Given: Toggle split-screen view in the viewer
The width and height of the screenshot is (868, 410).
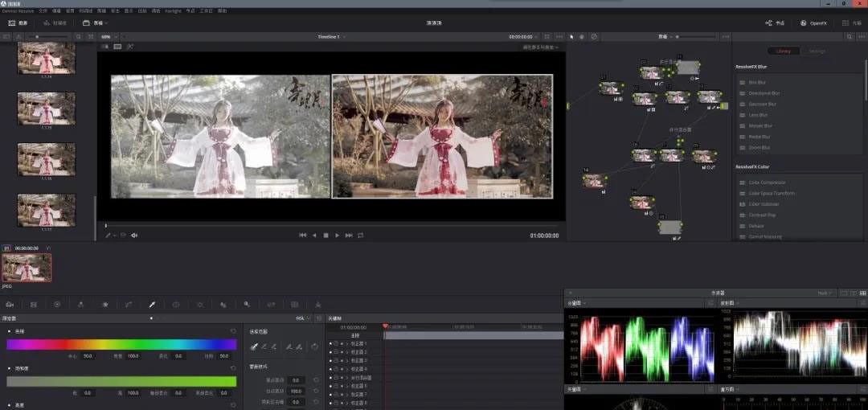Looking at the screenshot, I should (x=117, y=47).
